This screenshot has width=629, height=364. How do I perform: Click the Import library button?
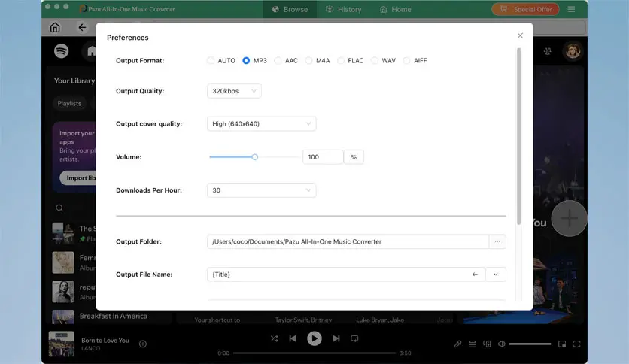coord(78,178)
